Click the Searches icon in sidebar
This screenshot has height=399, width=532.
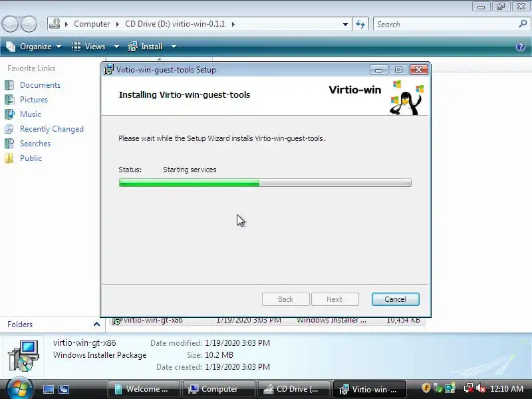[9, 144]
